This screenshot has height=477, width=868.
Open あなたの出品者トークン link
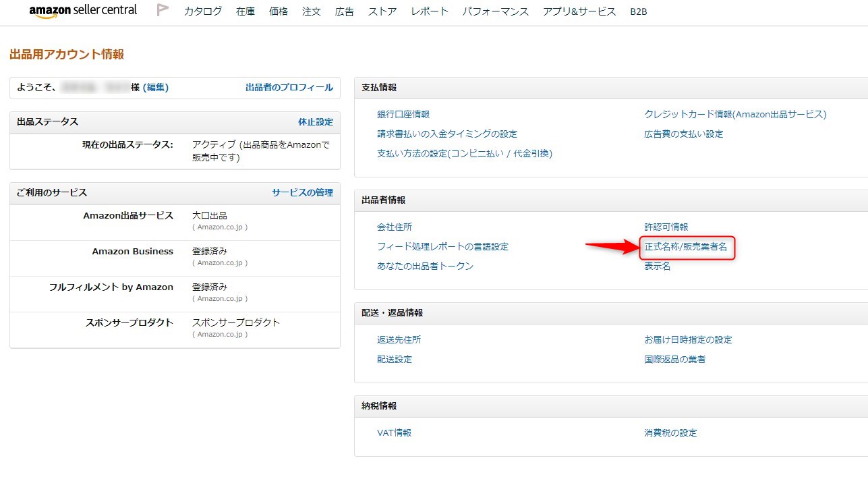pos(425,266)
